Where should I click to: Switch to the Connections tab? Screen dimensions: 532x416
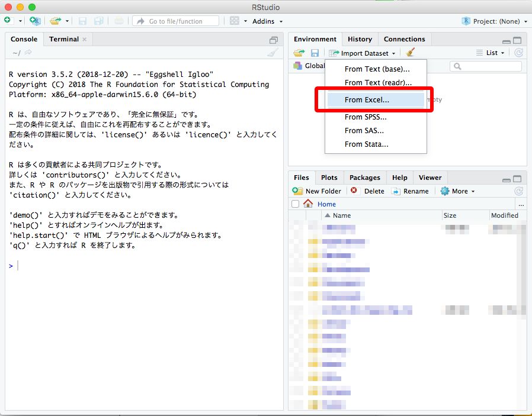[x=404, y=39]
